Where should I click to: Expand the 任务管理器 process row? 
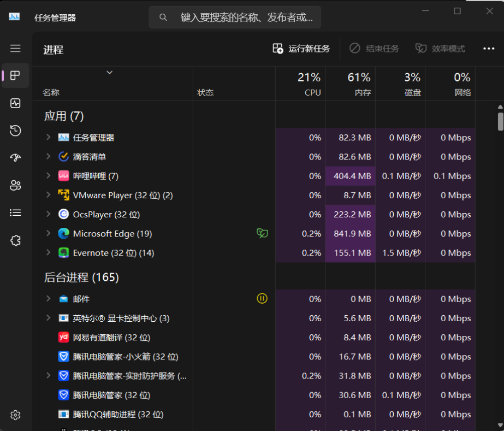tap(48, 137)
